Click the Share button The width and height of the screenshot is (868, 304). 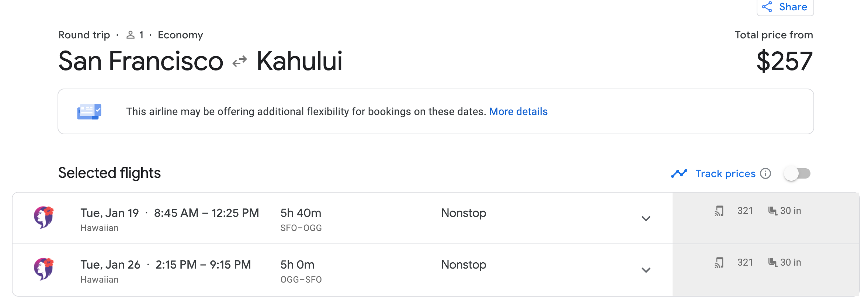coord(785,7)
